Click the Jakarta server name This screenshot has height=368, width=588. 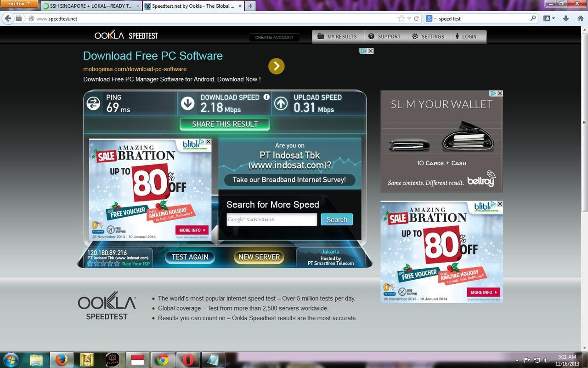click(330, 252)
